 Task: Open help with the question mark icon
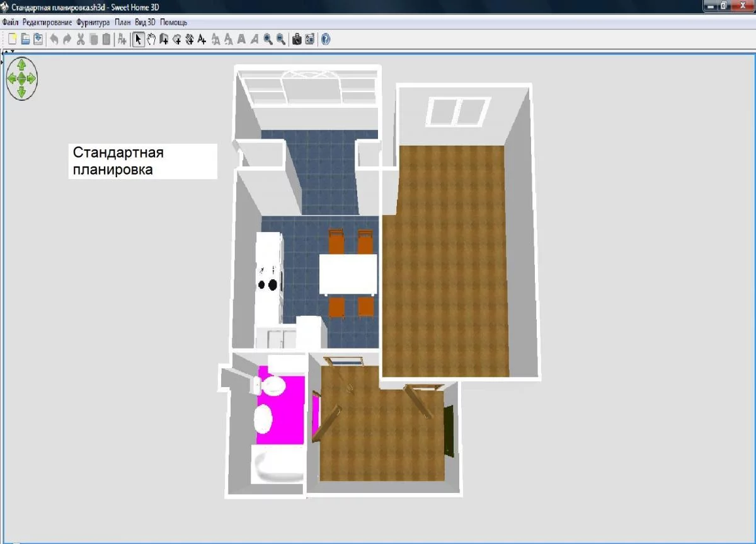[326, 39]
